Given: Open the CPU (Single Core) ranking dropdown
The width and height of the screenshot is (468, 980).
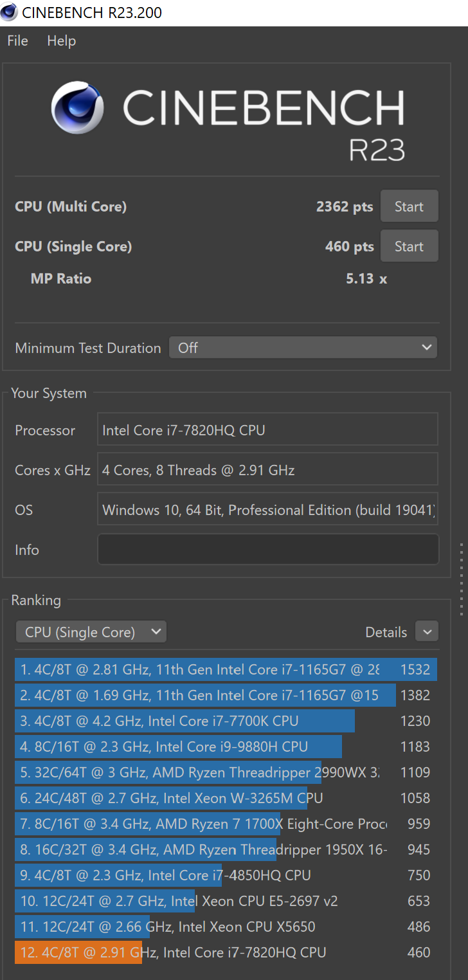Looking at the screenshot, I should (91, 631).
